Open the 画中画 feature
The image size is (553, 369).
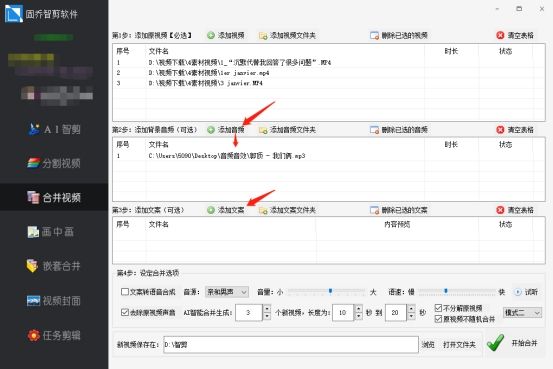point(51,232)
